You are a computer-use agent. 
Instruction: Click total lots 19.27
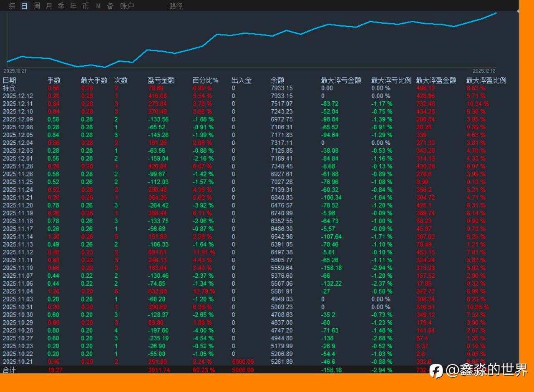coord(55,370)
